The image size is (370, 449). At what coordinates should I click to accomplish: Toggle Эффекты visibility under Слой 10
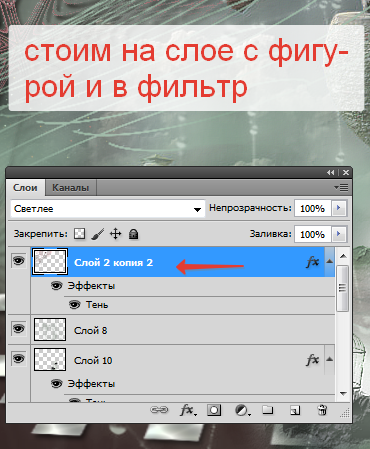[x=57, y=384]
